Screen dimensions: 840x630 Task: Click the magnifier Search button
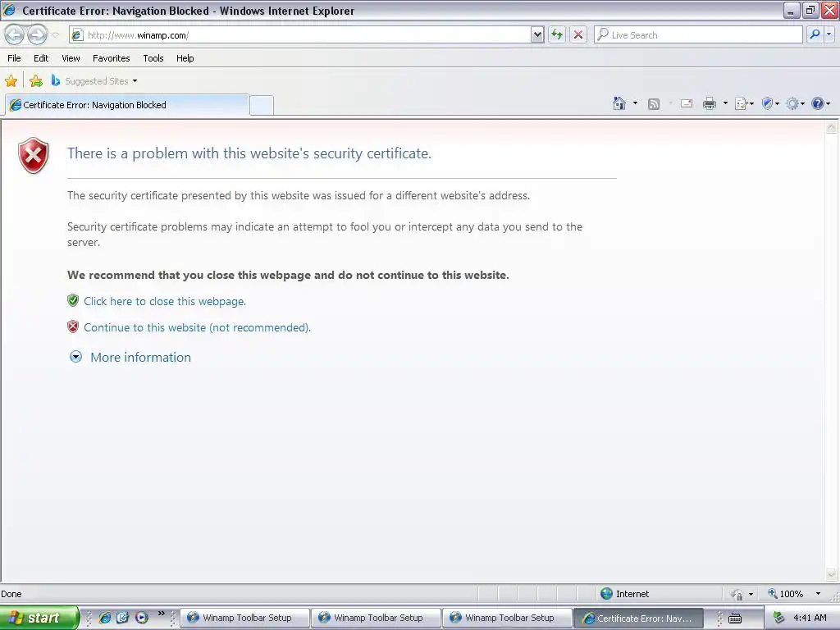pos(815,34)
